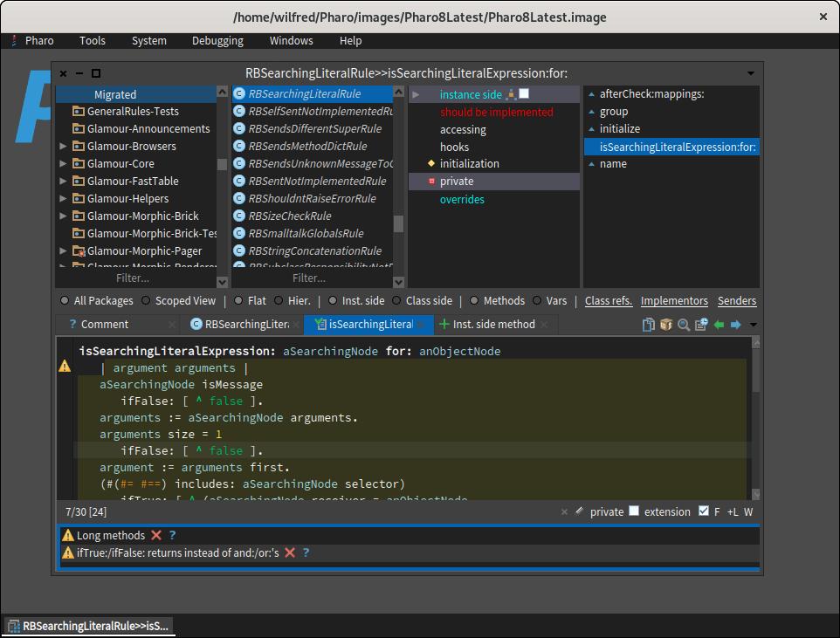Switch to the Comment tab

coord(104,325)
